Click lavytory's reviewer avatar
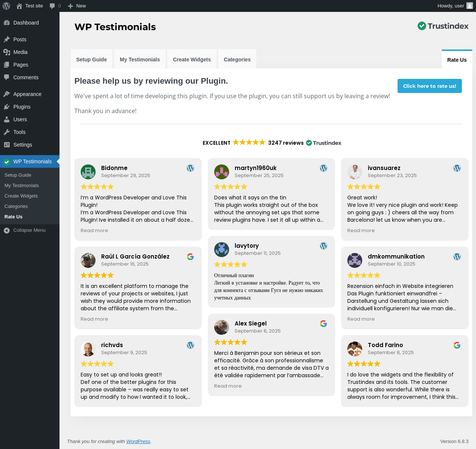 [222, 250]
